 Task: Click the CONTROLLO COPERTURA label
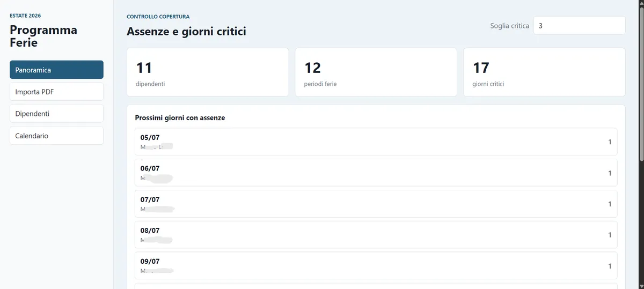click(x=158, y=17)
